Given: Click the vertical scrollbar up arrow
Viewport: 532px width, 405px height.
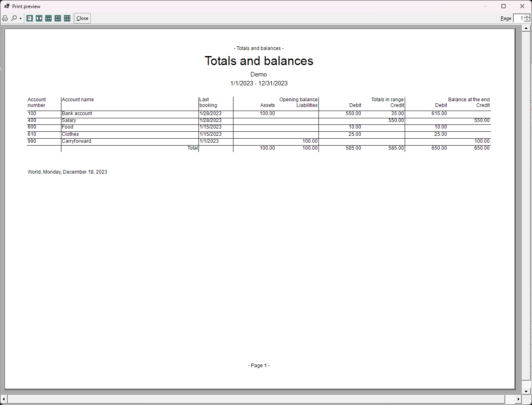Looking at the screenshot, I should (526, 28).
